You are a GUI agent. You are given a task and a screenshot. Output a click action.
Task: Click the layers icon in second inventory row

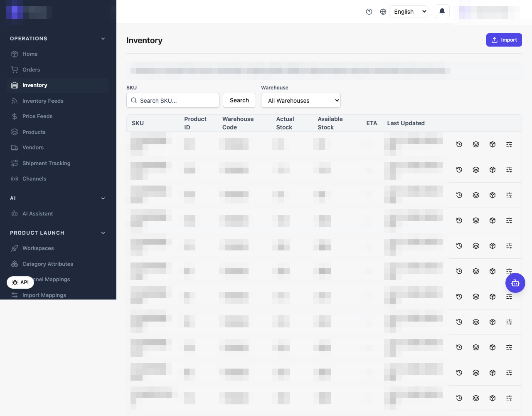point(476,170)
